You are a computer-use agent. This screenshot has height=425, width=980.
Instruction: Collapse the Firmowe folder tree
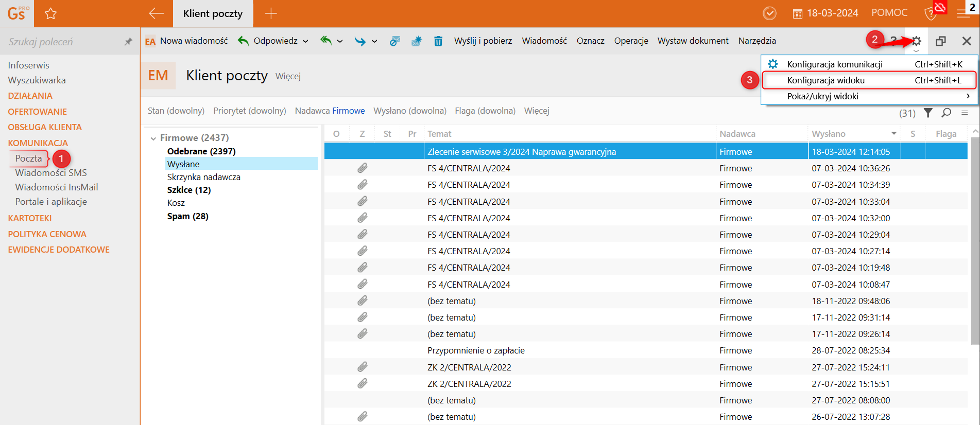tap(153, 138)
